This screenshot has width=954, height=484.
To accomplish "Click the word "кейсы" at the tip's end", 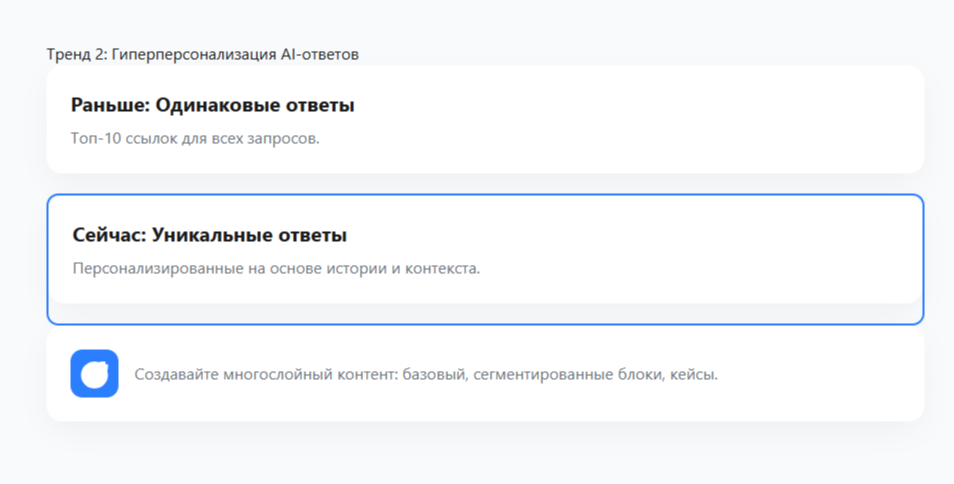I will click(692, 374).
